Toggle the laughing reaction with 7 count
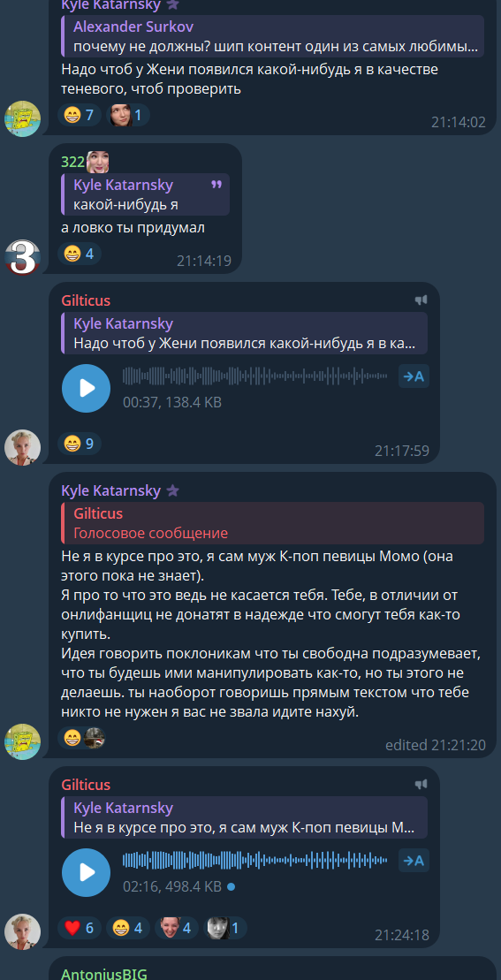The image size is (501, 980). [x=80, y=115]
